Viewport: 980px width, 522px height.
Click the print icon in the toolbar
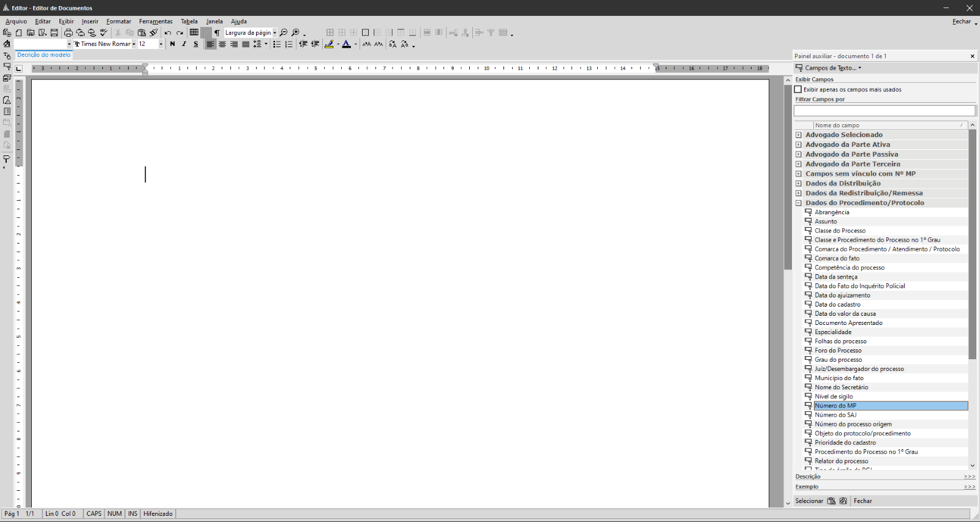click(x=68, y=32)
